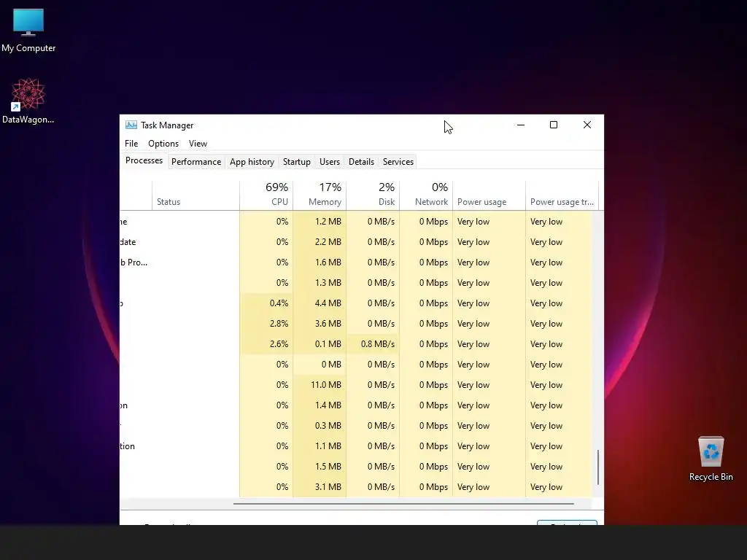Viewport: 747px width, 560px height.
Task: Click the vertical scrollbar thumb of process list
Action: point(598,467)
